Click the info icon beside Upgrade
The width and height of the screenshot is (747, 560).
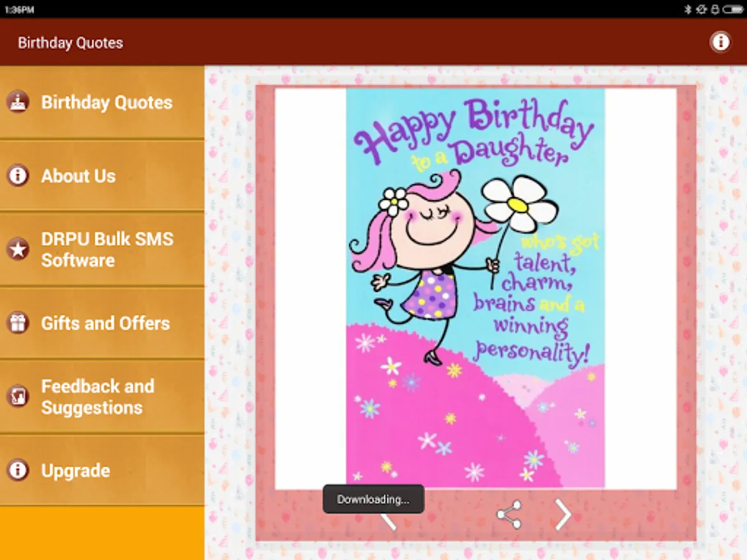pyautogui.click(x=18, y=470)
